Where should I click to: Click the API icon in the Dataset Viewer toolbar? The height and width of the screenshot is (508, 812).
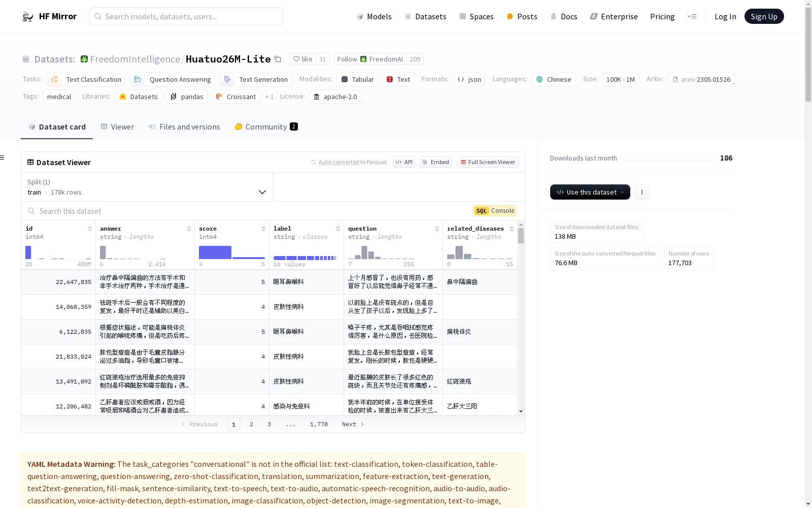pos(399,162)
